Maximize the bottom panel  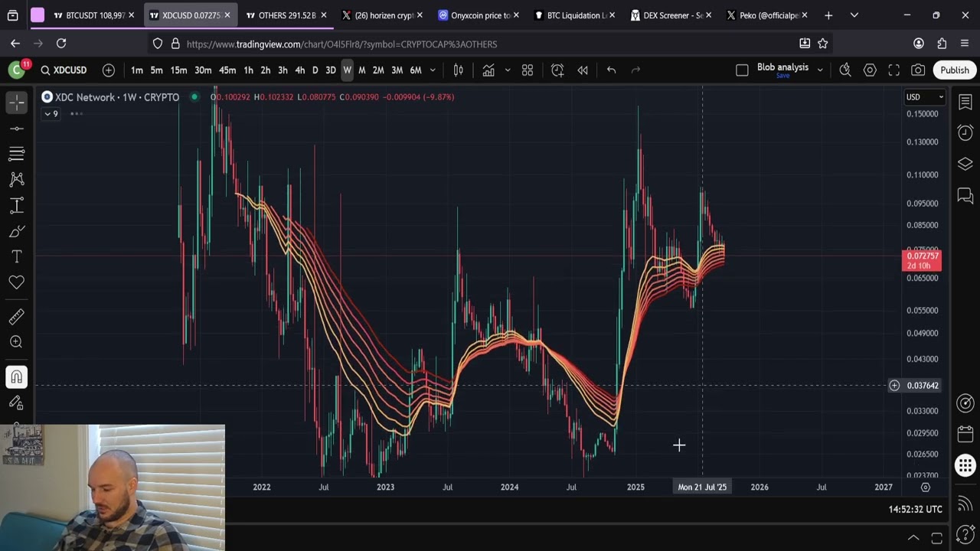click(x=936, y=538)
